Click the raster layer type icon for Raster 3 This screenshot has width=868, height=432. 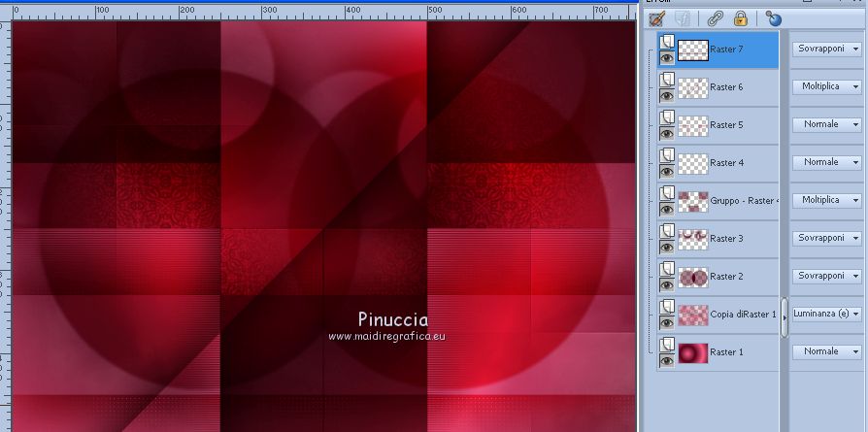point(668,230)
